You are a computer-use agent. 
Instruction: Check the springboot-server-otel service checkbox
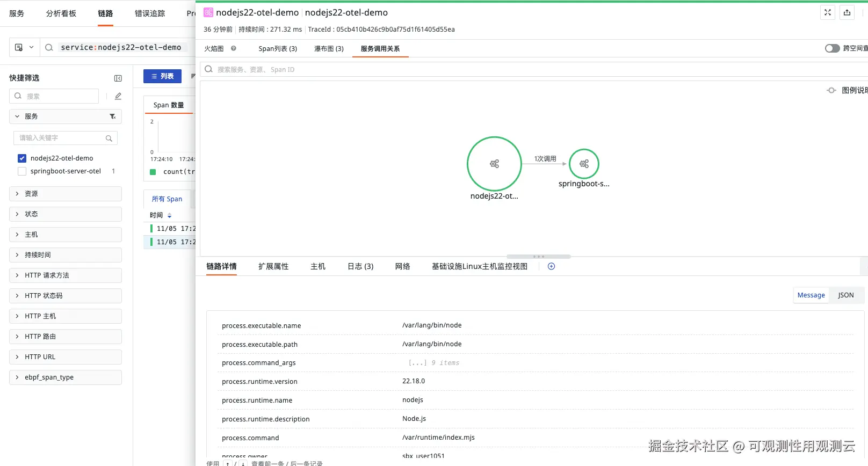22,171
